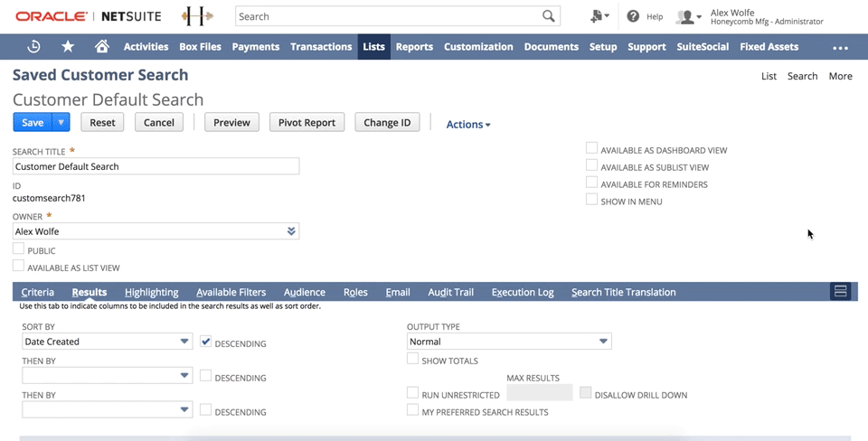Open the Recent Records clock icon
Image resolution: width=868 pixels, height=441 pixels.
(33, 47)
